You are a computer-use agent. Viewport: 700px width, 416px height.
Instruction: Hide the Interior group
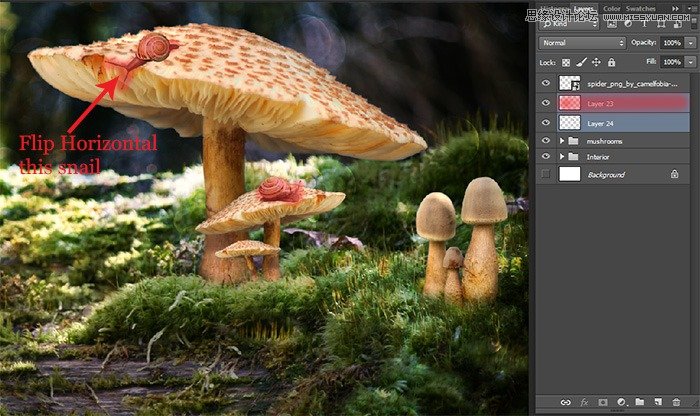point(546,157)
